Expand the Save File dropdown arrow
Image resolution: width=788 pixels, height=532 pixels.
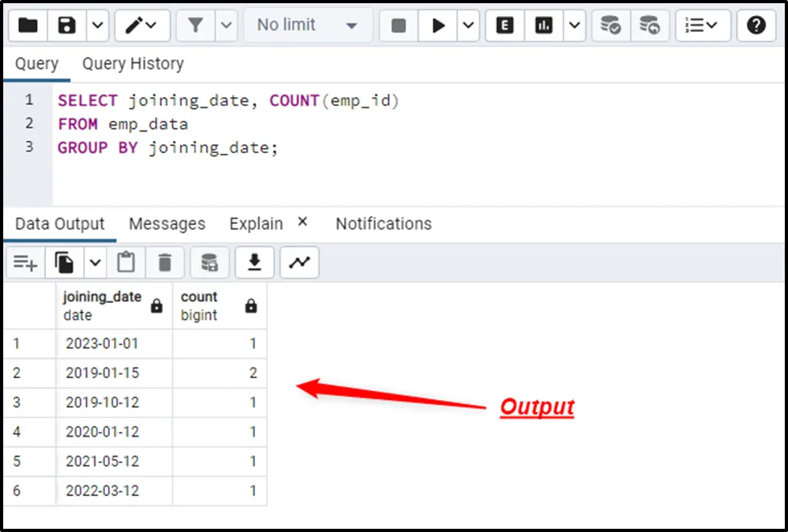(97, 26)
